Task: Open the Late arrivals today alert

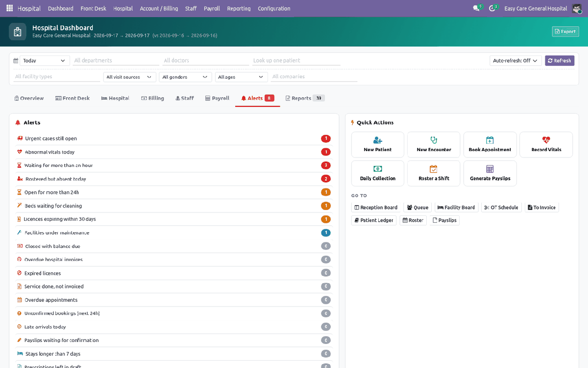Action: pyautogui.click(x=174, y=327)
